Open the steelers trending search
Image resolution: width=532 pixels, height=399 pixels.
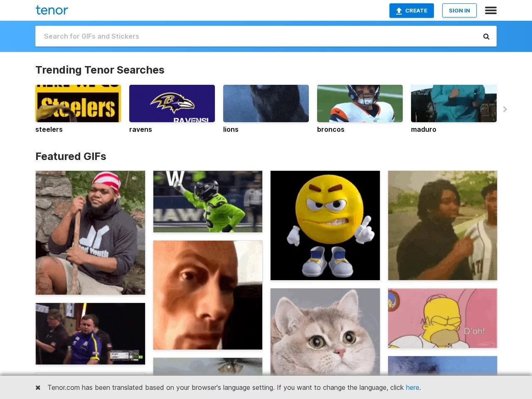[78, 103]
